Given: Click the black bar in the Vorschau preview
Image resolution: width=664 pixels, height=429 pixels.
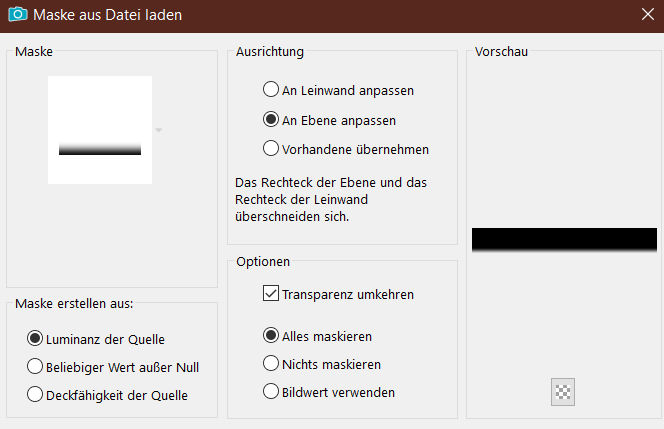Looking at the screenshot, I should point(564,239).
